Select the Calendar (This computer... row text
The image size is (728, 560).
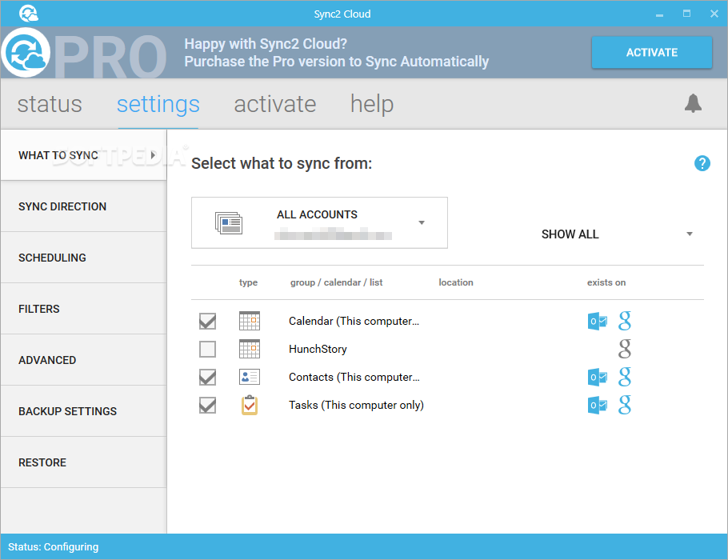(x=354, y=321)
